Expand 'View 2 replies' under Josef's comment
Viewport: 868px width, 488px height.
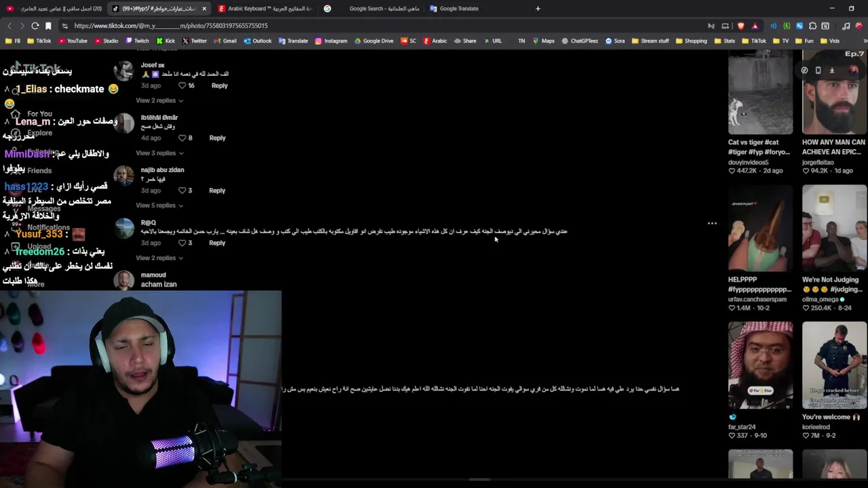tap(159, 100)
